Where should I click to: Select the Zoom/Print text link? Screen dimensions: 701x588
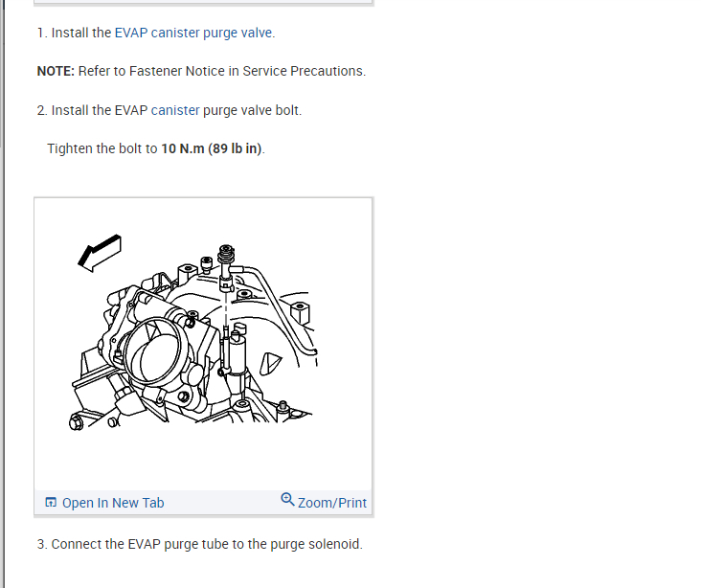pyautogui.click(x=332, y=503)
